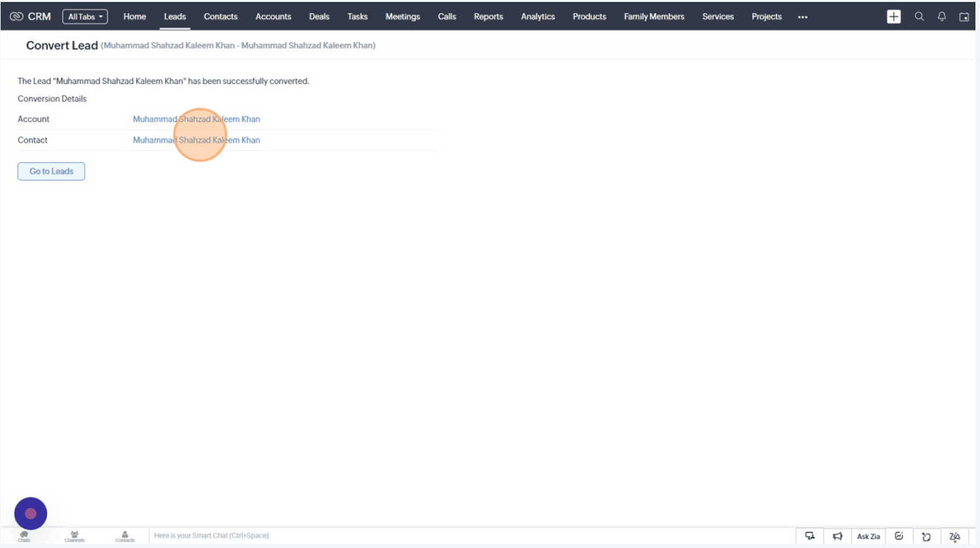Click the megaphone announcements icon
Image resolution: width=980 pixels, height=548 pixels.
pyautogui.click(x=837, y=536)
